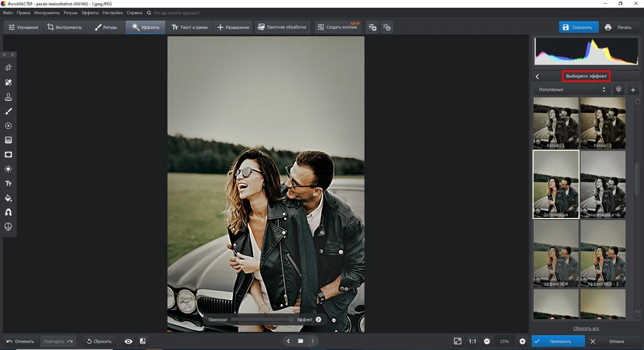Image resolution: width=644 pixels, height=350 pixels.
Task: Select the text tool icon
Action: (8, 183)
